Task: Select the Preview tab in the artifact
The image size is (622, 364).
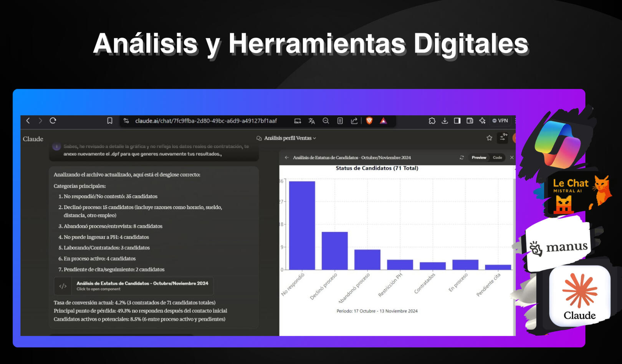Action: point(479,157)
